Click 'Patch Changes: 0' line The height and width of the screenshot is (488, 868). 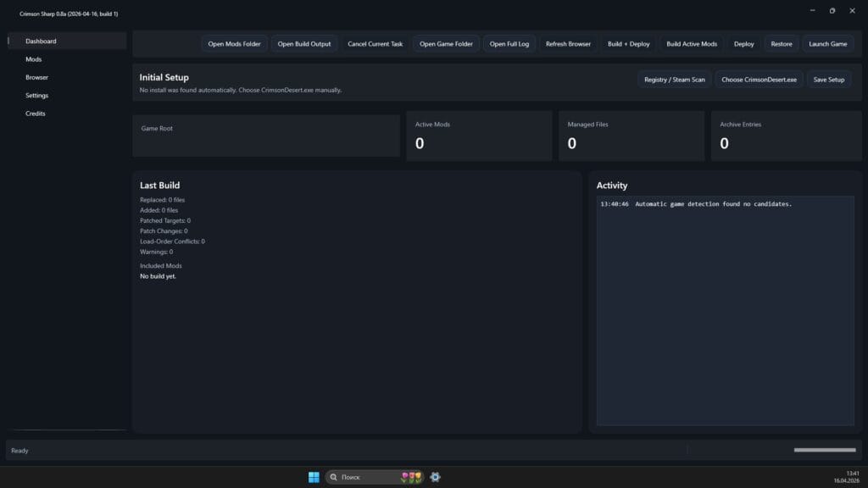pyautogui.click(x=164, y=230)
